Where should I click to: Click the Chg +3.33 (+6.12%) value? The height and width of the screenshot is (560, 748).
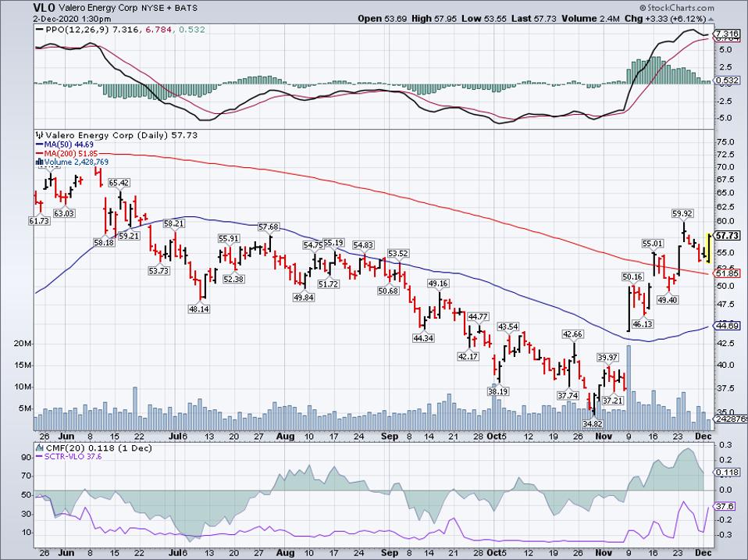665,19
